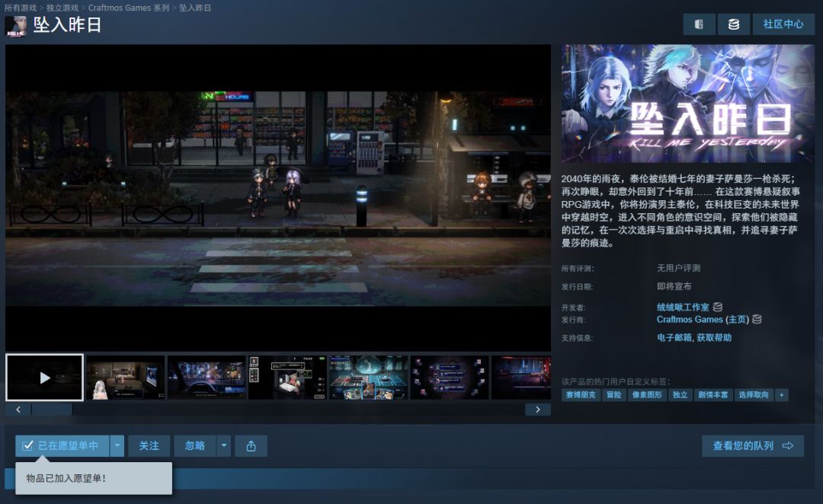Open the 所有游戏 breadcrumb link
The height and width of the screenshot is (504, 823).
21,8
